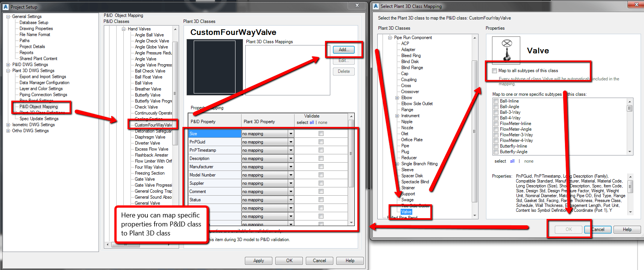Click Size cell in P&ID Property column

215,134
